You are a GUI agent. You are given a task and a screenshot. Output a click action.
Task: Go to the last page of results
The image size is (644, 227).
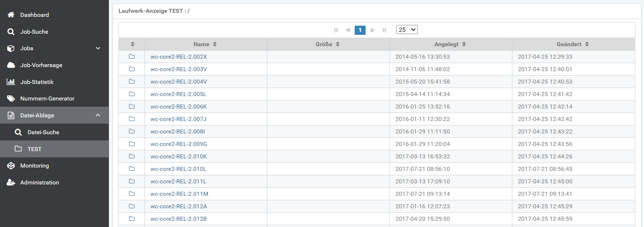click(384, 30)
